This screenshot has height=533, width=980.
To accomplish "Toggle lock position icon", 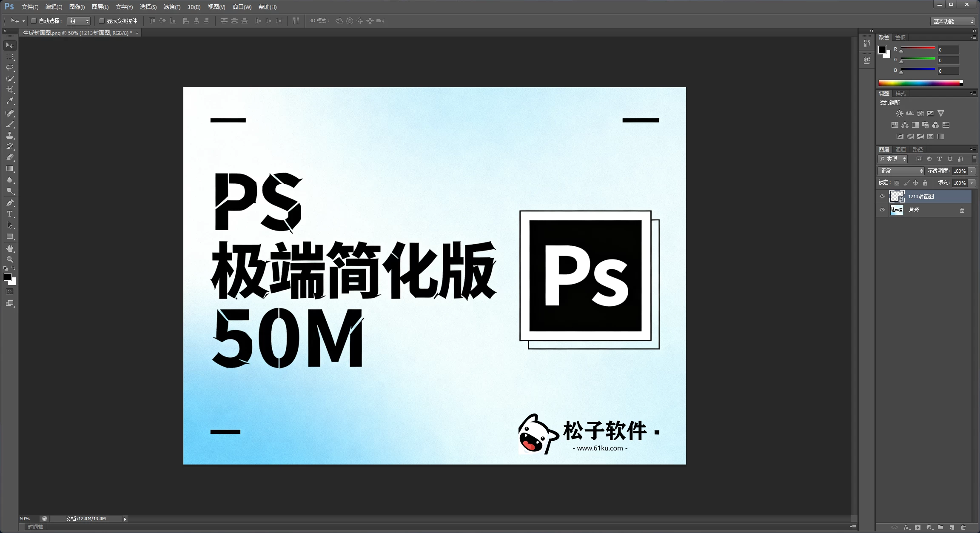I will 915,183.
